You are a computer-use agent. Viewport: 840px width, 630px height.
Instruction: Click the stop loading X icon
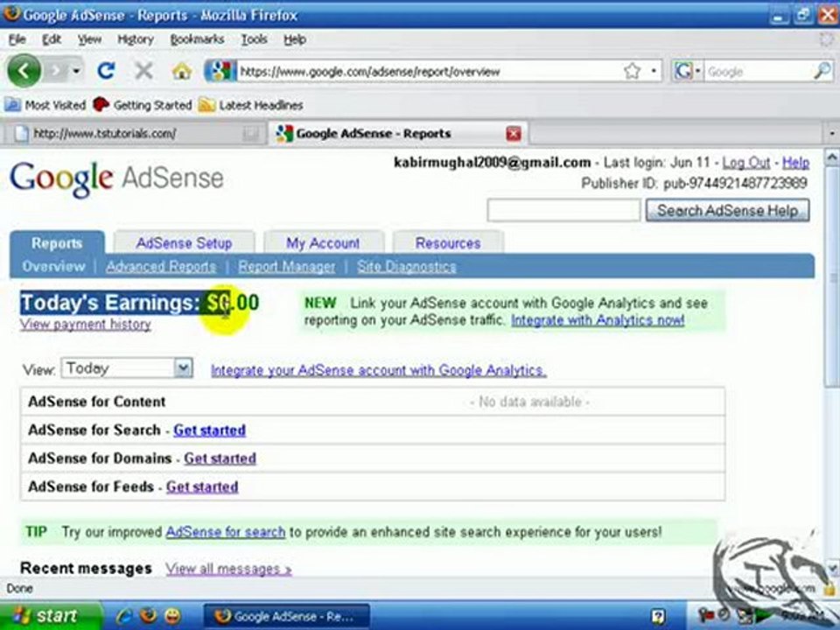coord(143,70)
